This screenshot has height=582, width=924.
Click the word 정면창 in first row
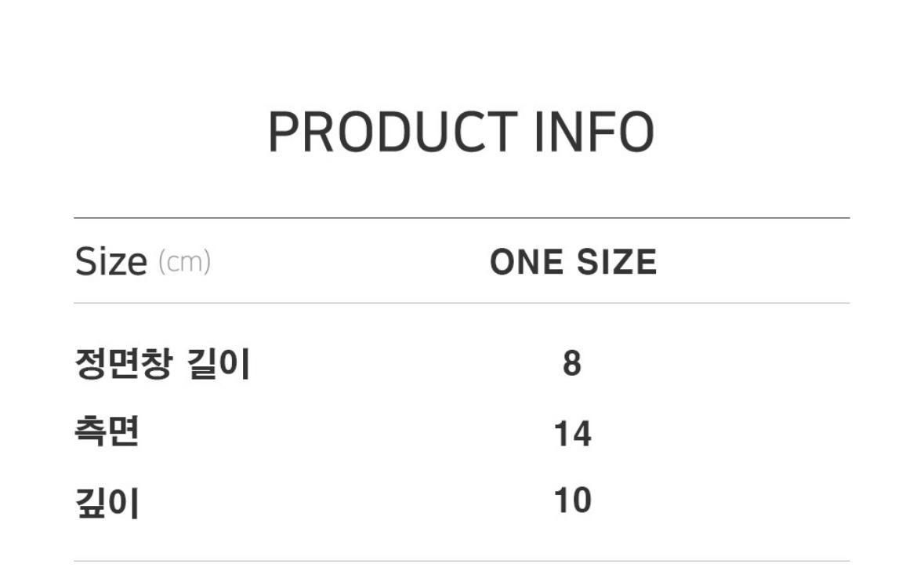[124, 364]
